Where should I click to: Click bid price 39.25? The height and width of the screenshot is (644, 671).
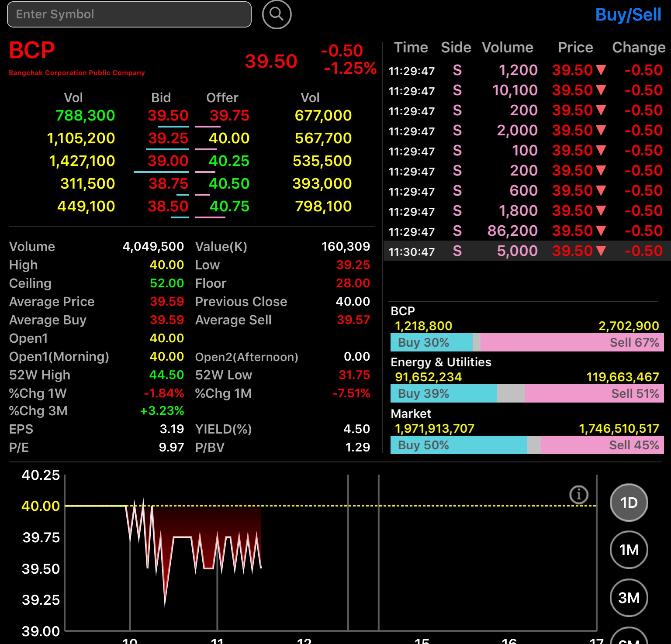[168, 138]
